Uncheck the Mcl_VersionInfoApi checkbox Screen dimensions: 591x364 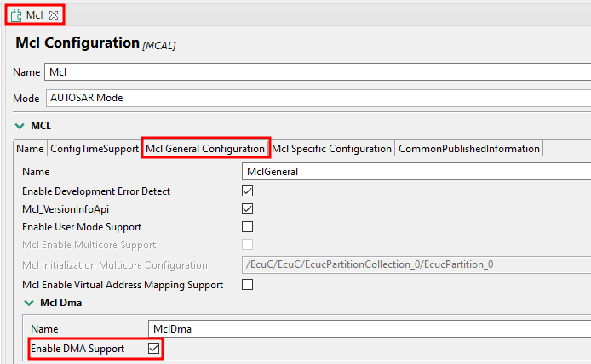coord(248,208)
